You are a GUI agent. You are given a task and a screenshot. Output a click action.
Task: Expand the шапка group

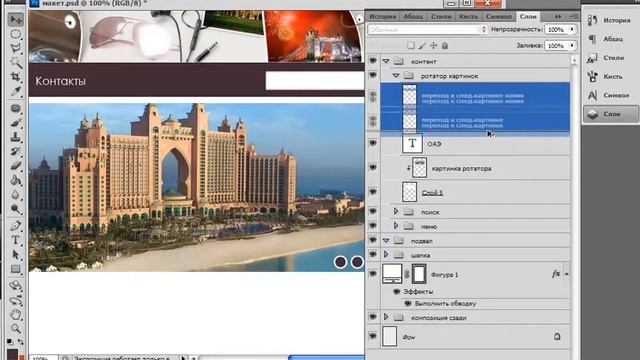[386, 255]
